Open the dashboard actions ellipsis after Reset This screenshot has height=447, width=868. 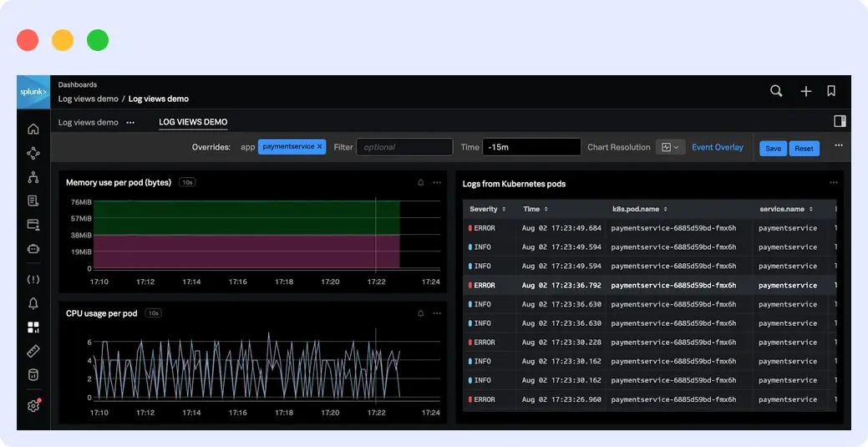click(x=839, y=145)
